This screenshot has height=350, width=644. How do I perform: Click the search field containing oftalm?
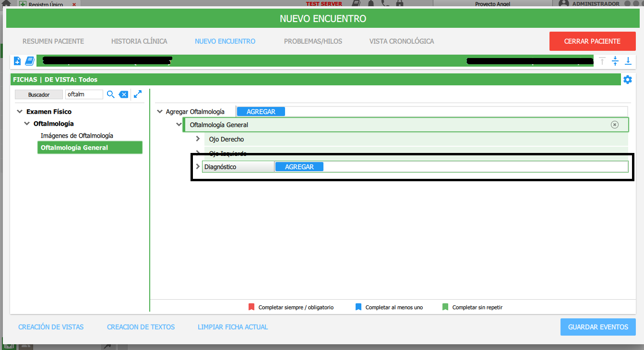pyautogui.click(x=84, y=94)
